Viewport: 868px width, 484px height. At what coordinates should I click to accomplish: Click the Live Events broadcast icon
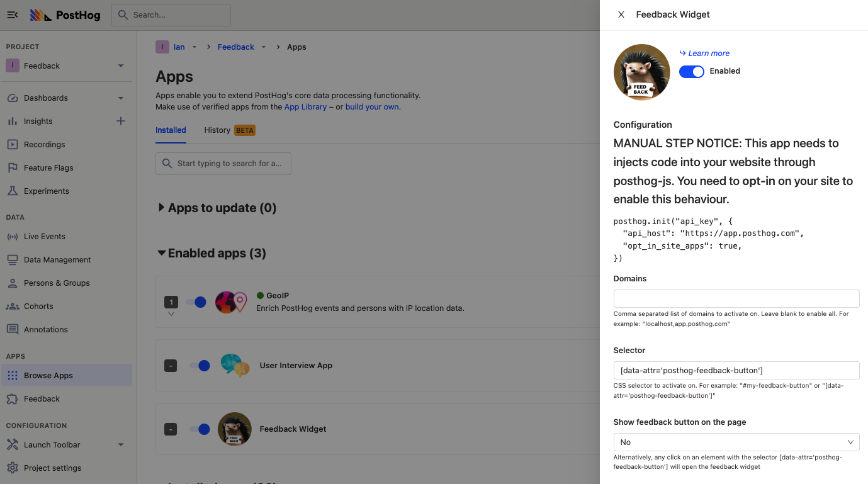point(13,237)
